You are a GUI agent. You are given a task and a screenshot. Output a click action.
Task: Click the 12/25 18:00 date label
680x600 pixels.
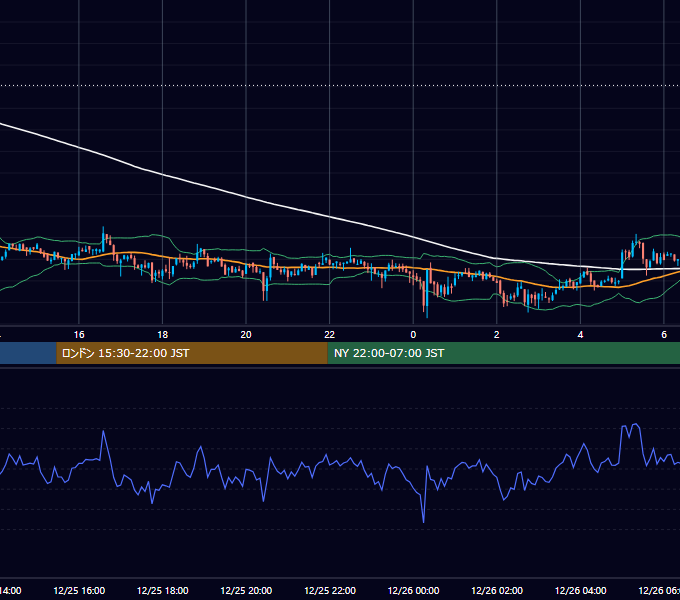point(163,590)
